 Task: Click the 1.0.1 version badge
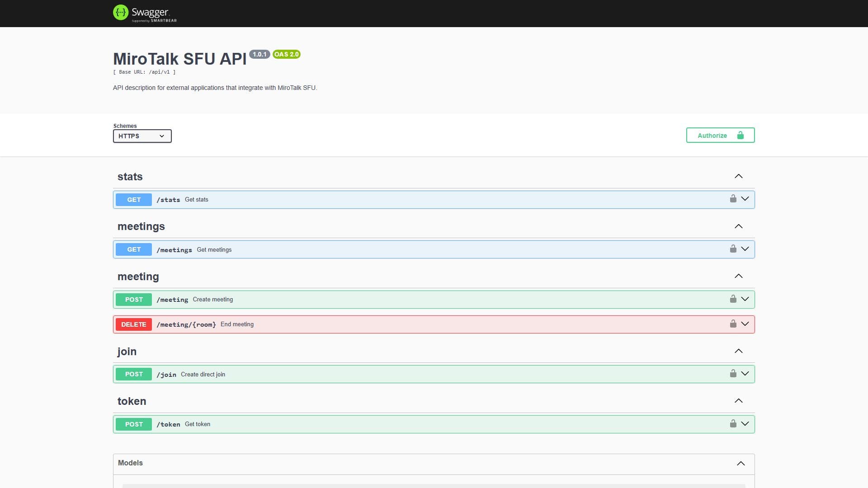259,54
